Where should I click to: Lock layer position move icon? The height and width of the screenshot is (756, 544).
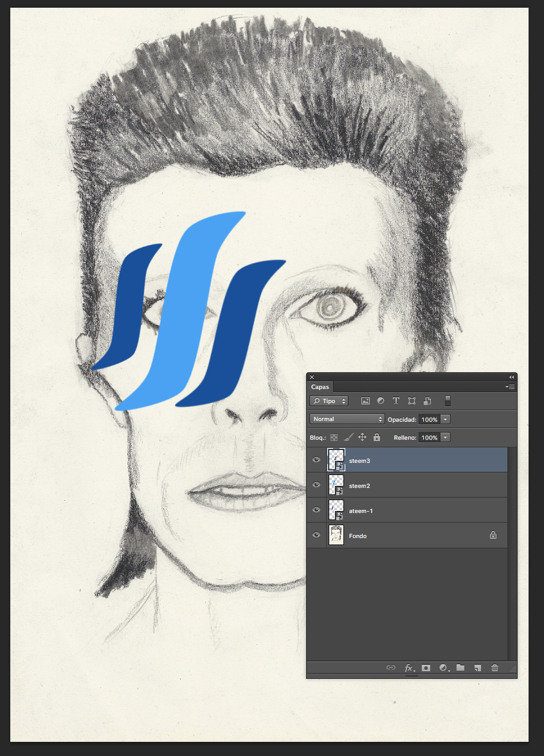(x=362, y=437)
